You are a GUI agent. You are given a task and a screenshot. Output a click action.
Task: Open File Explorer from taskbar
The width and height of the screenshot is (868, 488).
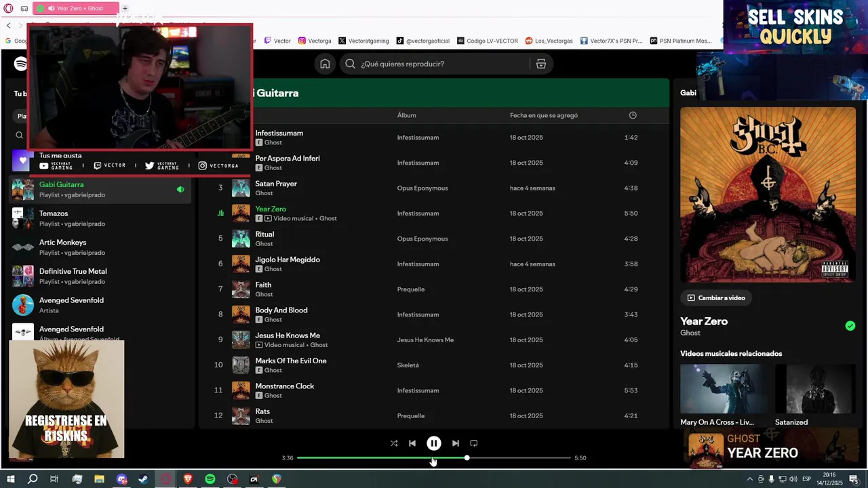click(99, 479)
